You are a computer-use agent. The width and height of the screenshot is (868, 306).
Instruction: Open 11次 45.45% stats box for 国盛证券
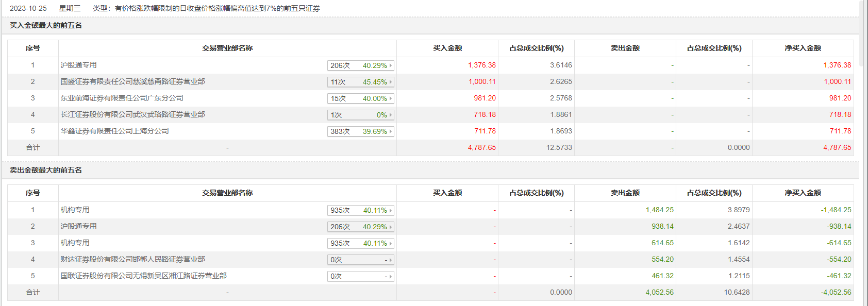(361, 82)
